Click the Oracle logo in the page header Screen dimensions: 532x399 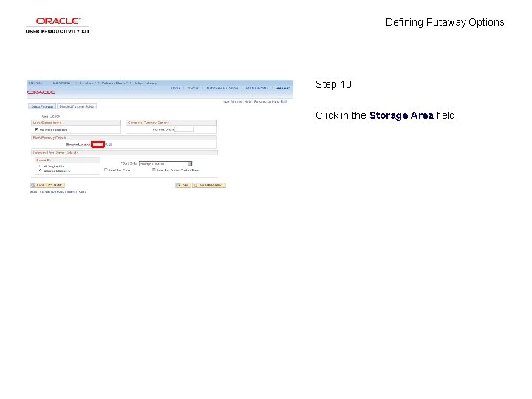point(41,92)
